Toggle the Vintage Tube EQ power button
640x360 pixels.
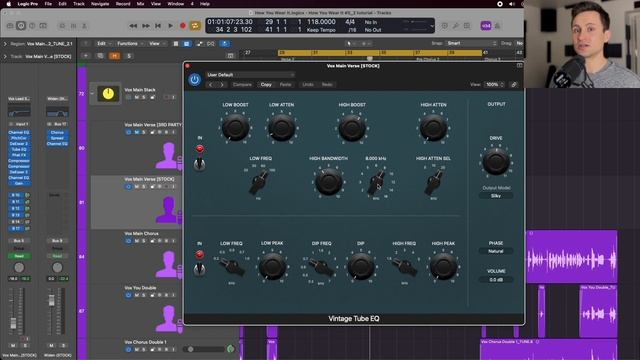pyautogui.click(x=195, y=80)
